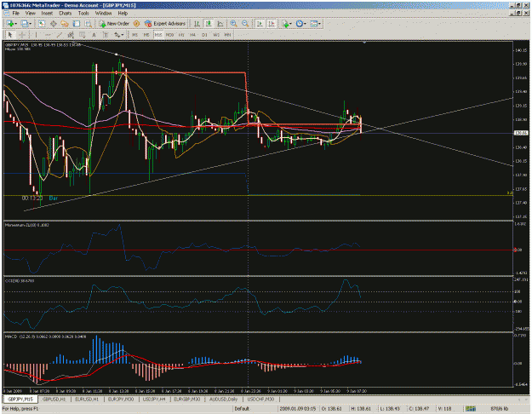
Task: Select the horizontal line drawing tool
Action: [48, 35]
